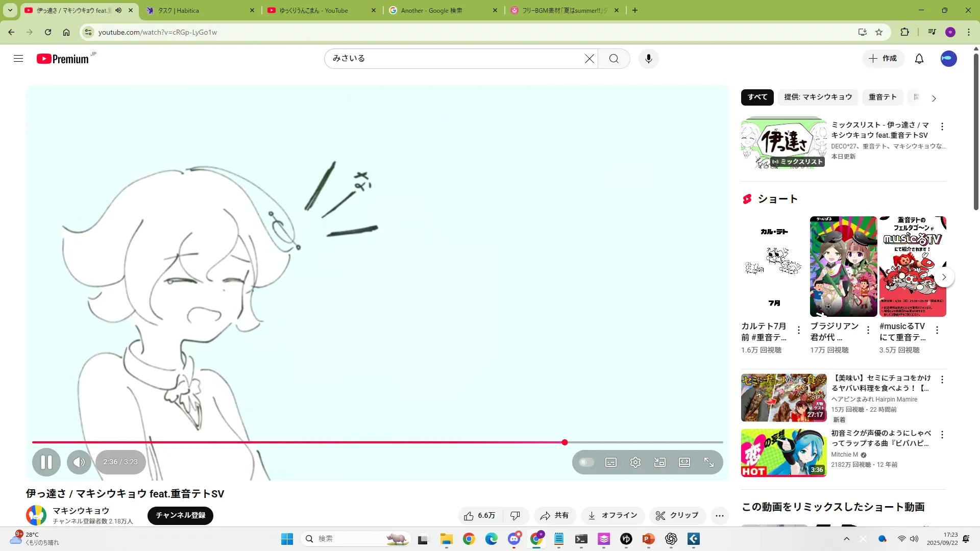Image resolution: width=980 pixels, height=551 pixels.
Task: Click the チャンネル登録 subscribe button
Action: pos(180,515)
